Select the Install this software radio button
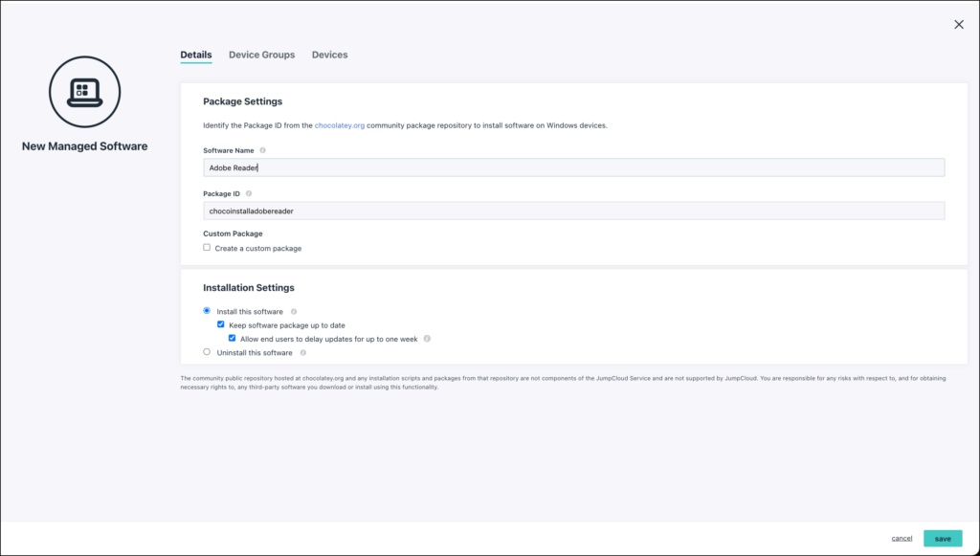This screenshot has width=980, height=556. 205,310
